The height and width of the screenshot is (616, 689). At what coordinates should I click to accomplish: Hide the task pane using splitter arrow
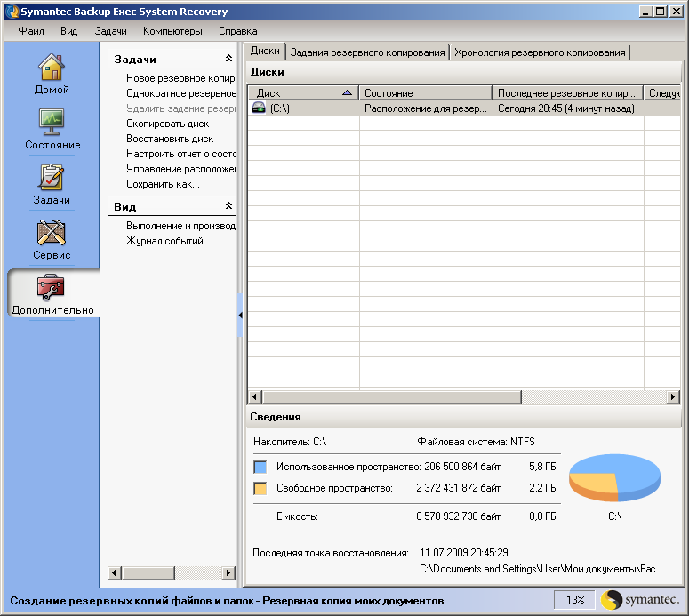(x=240, y=315)
